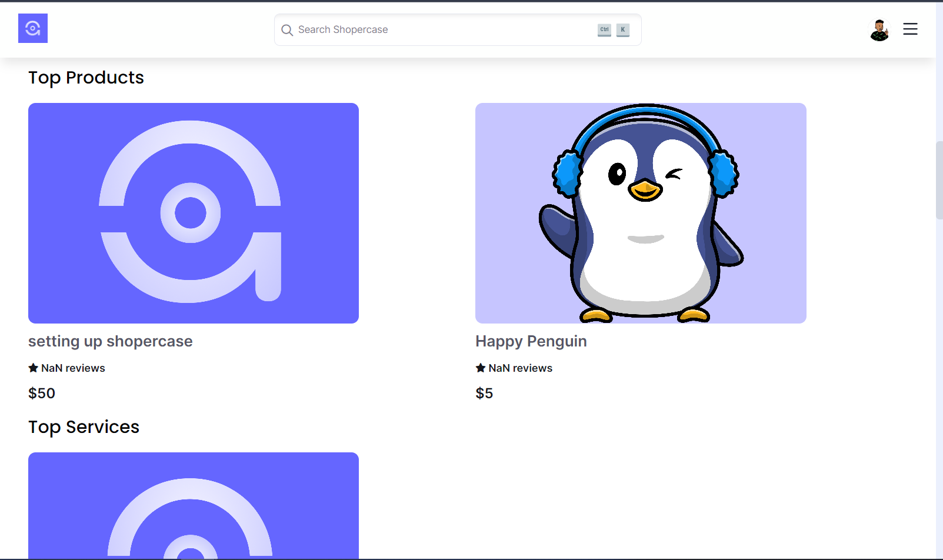The height and width of the screenshot is (560, 943).
Task: Click the Top Products heading
Action: point(86,78)
